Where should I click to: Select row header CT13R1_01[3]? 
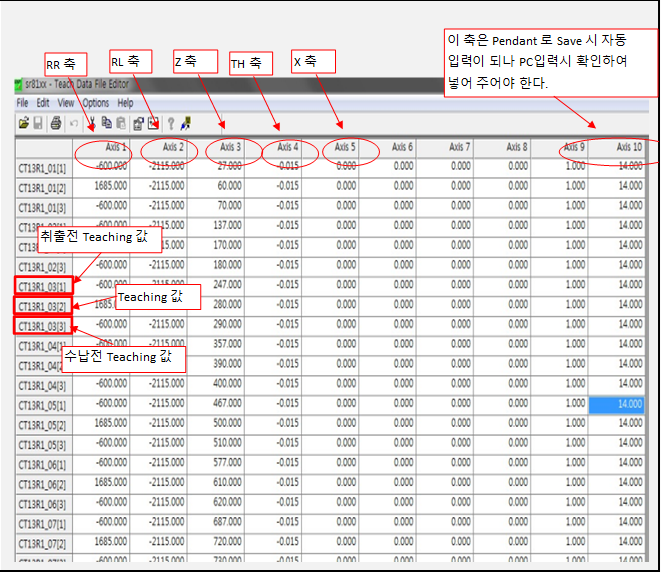(x=44, y=208)
